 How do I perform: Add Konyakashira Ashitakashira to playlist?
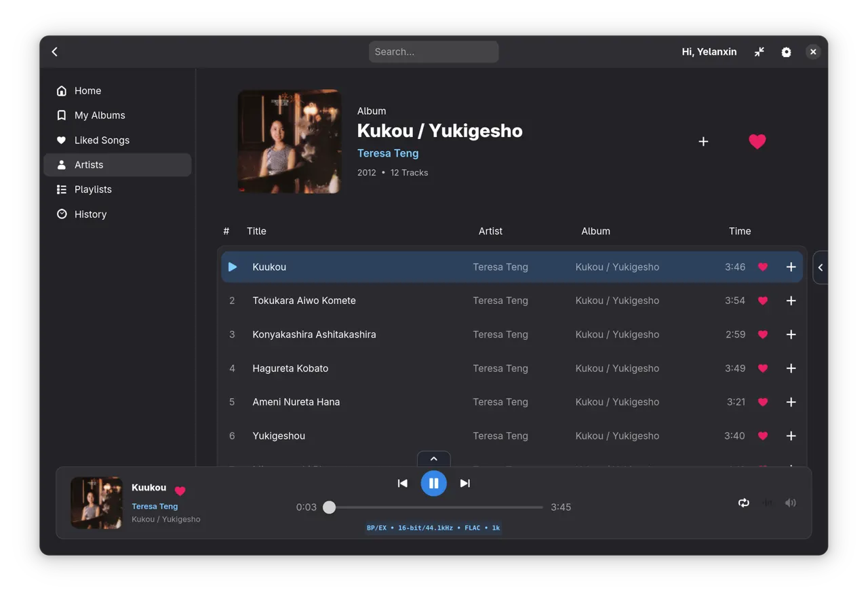point(791,334)
